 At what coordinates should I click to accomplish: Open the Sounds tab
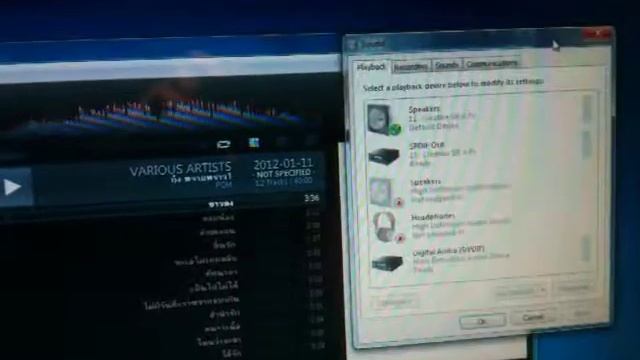tap(447, 65)
